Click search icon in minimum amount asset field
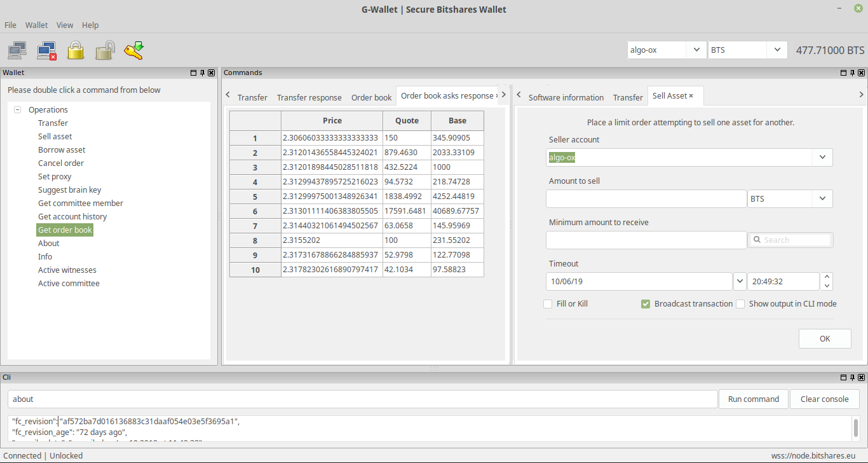Screen dimensions: 868x463 (x=757, y=240)
